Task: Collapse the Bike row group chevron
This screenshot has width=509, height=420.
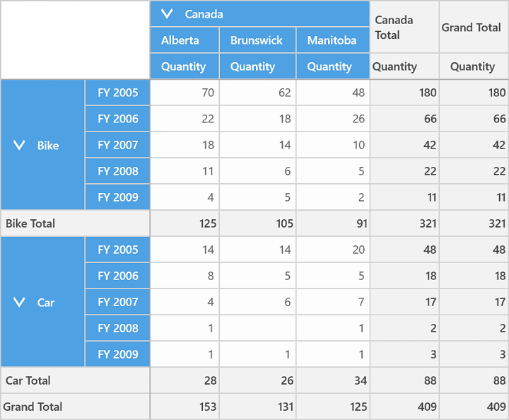Action: (x=19, y=145)
